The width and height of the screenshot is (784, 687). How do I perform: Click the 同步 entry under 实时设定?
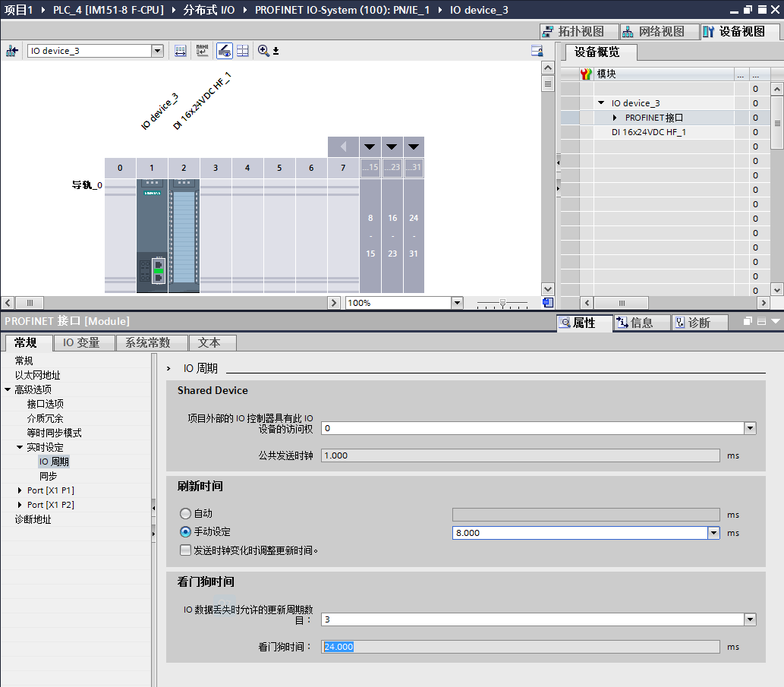[x=48, y=476]
